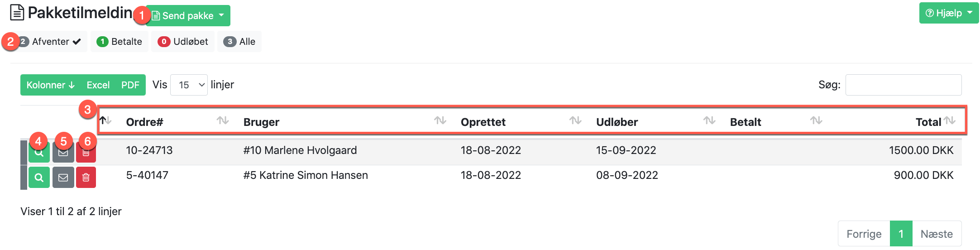Show Alle packages
Viewport: 980px width, 250px height.
click(239, 42)
